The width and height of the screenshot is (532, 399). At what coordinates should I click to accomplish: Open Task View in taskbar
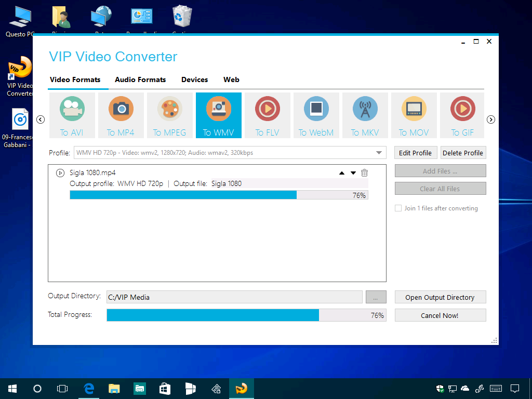[62, 389]
